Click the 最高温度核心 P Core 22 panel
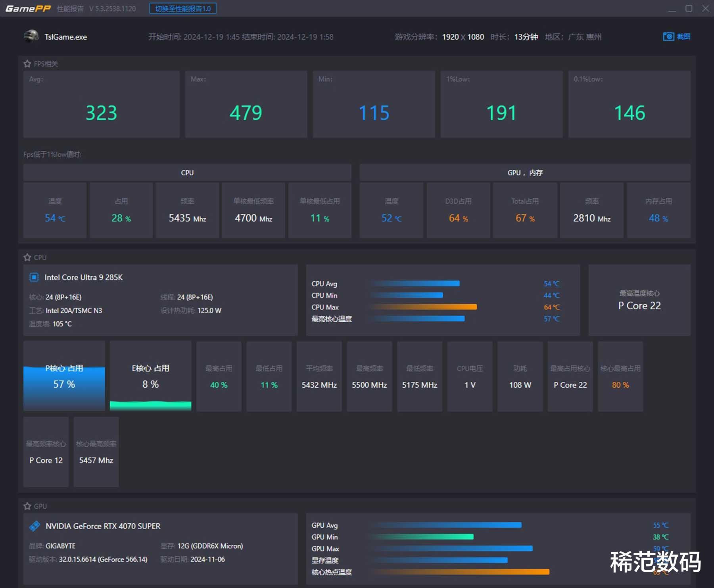The height and width of the screenshot is (588, 714). (x=639, y=300)
